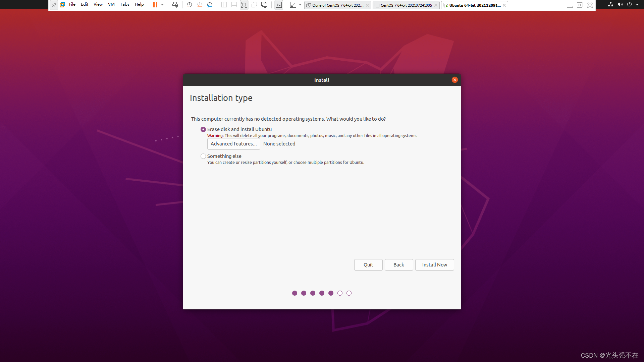Expand the 'Advanced features...' dropdown
The height and width of the screenshot is (362, 644).
[x=233, y=144]
